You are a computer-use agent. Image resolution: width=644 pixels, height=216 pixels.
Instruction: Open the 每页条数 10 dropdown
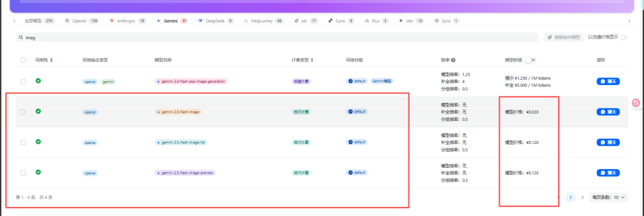608,197
